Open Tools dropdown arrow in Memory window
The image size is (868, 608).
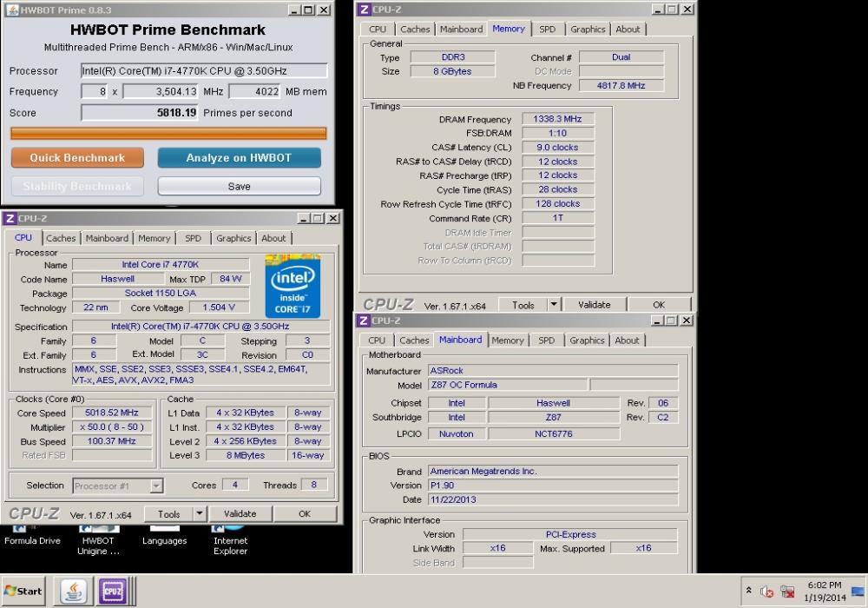pyautogui.click(x=554, y=305)
